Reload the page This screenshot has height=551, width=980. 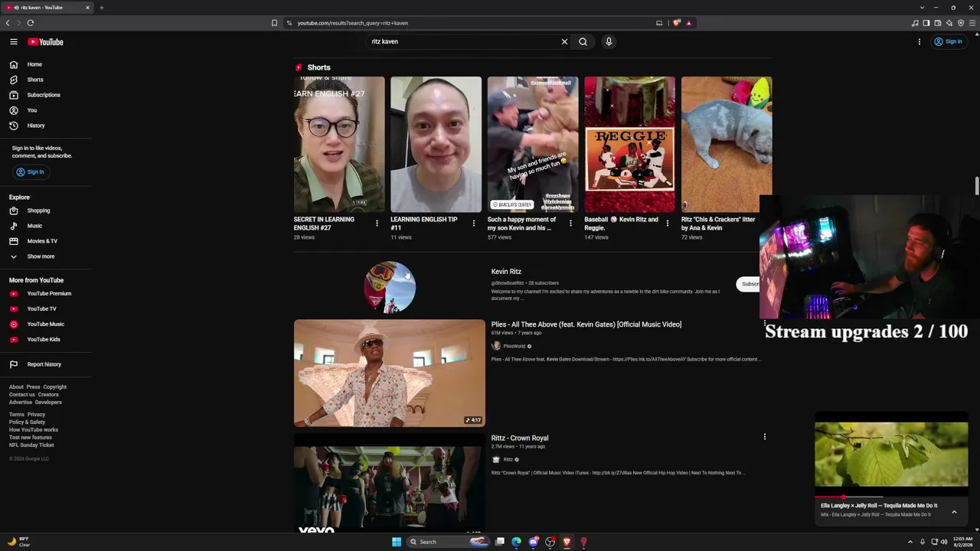point(31,23)
